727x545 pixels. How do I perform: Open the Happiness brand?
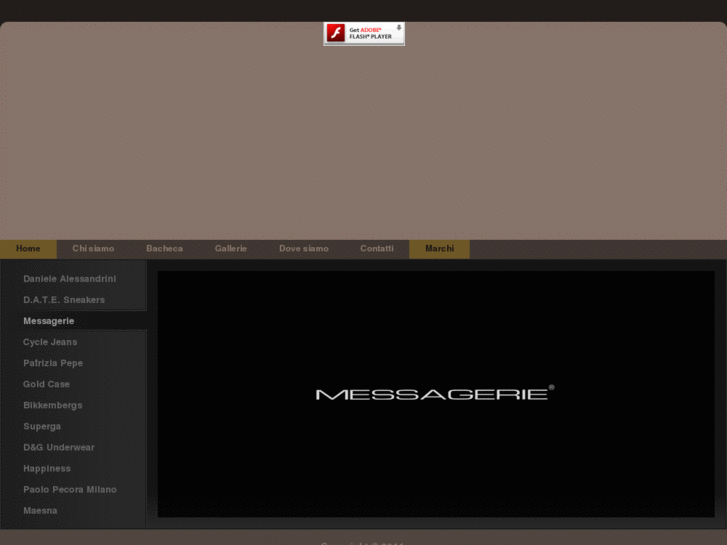(47, 469)
